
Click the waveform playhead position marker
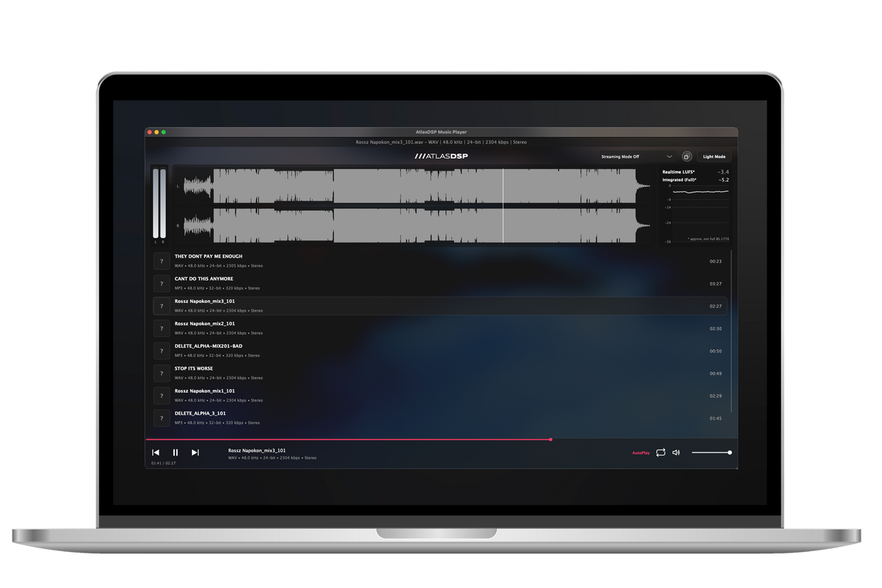click(x=503, y=206)
